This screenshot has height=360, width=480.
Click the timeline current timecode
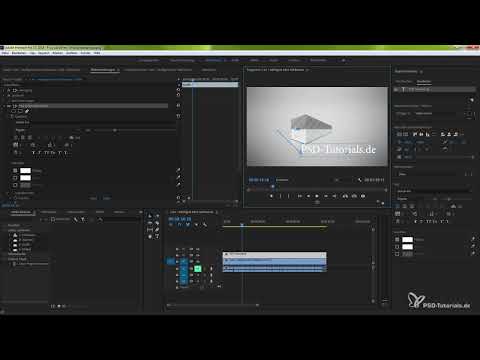(180, 219)
